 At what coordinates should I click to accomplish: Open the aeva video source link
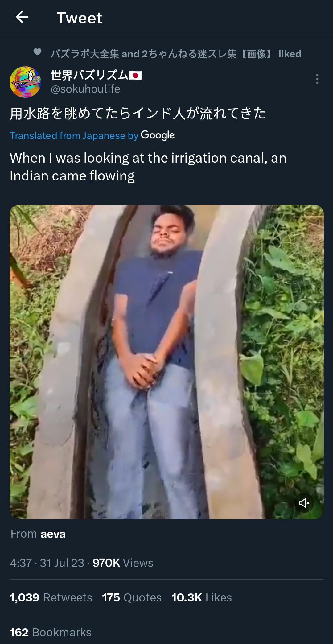(x=53, y=534)
